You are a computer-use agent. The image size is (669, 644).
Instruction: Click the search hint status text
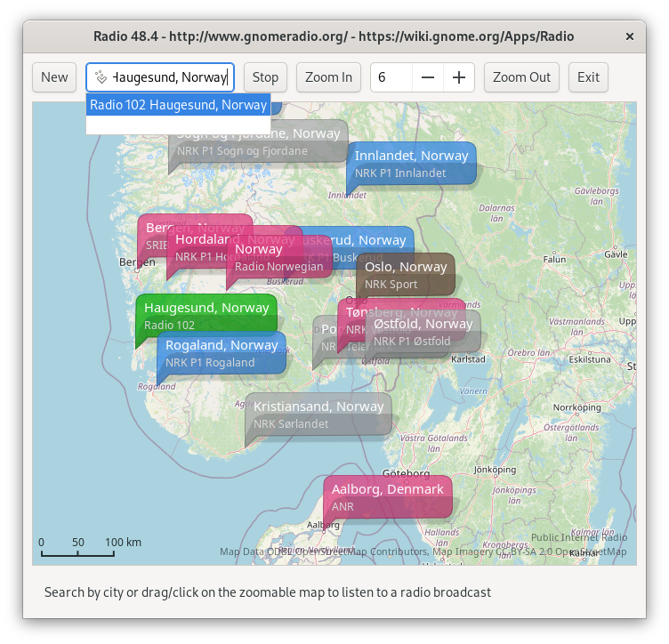[268, 592]
